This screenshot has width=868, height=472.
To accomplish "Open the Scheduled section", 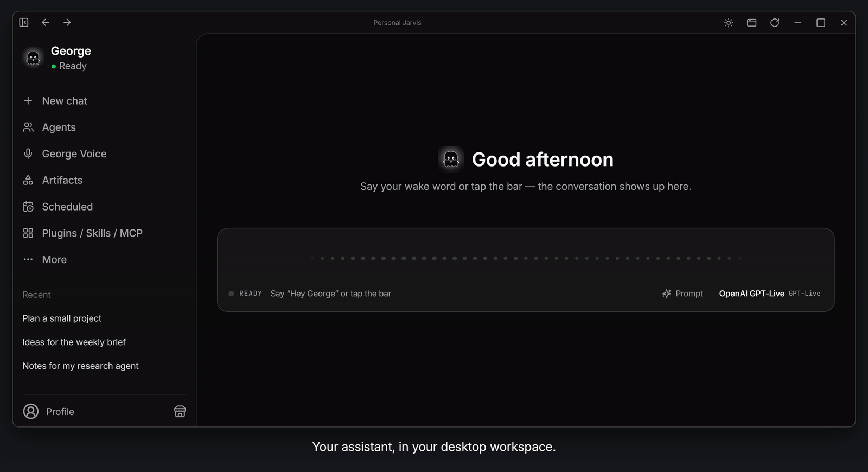I will point(58,207).
